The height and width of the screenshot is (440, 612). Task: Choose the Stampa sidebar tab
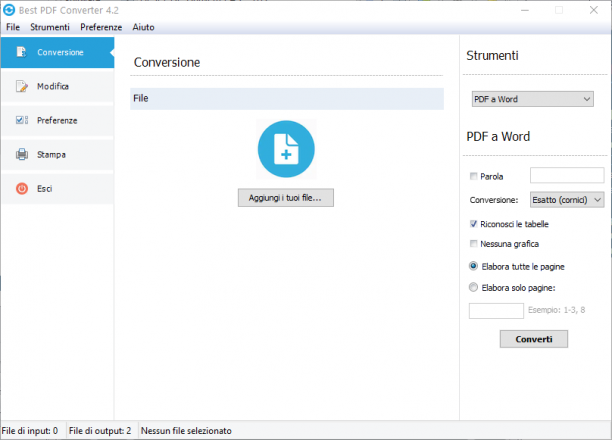[x=57, y=155]
